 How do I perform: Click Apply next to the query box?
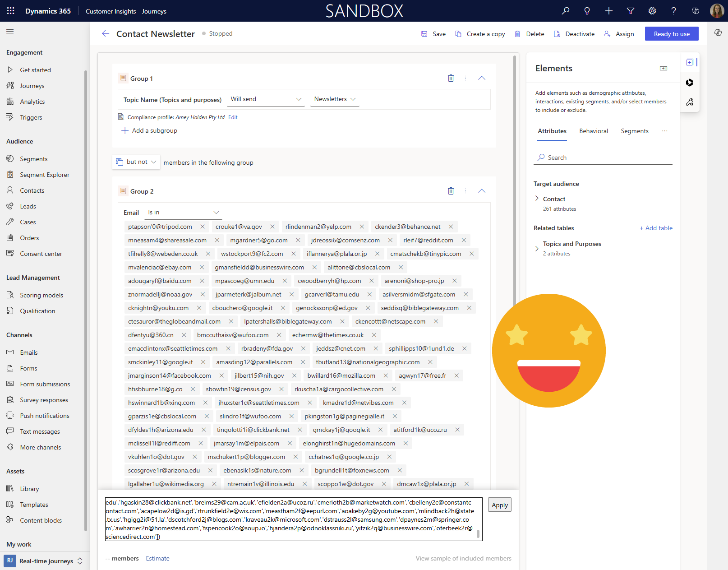tap(499, 505)
